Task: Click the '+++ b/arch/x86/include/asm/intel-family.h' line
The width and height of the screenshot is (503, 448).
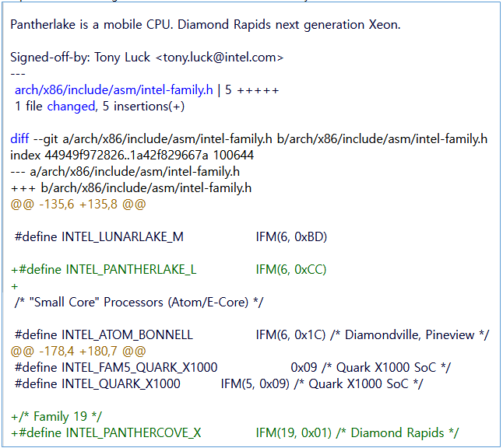Action: pyautogui.click(x=131, y=188)
